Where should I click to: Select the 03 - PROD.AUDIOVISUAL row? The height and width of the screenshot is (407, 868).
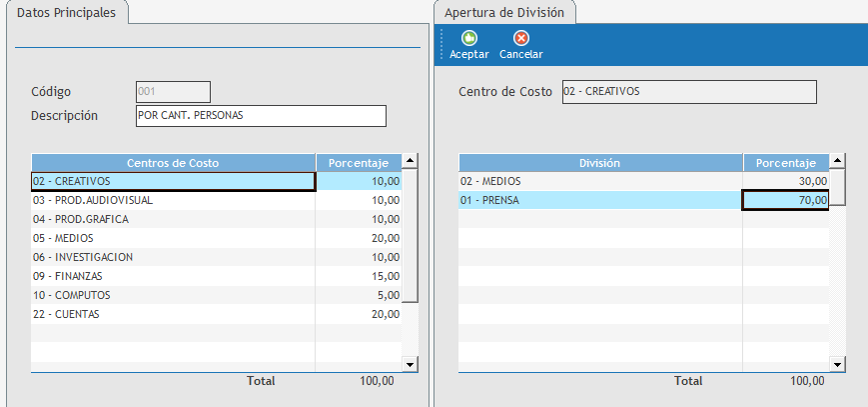click(x=173, y=200)
